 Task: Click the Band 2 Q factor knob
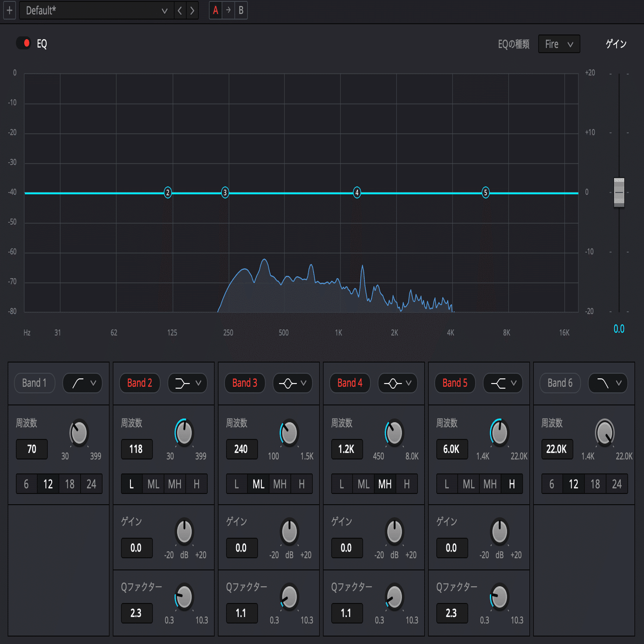click(184, 597)
